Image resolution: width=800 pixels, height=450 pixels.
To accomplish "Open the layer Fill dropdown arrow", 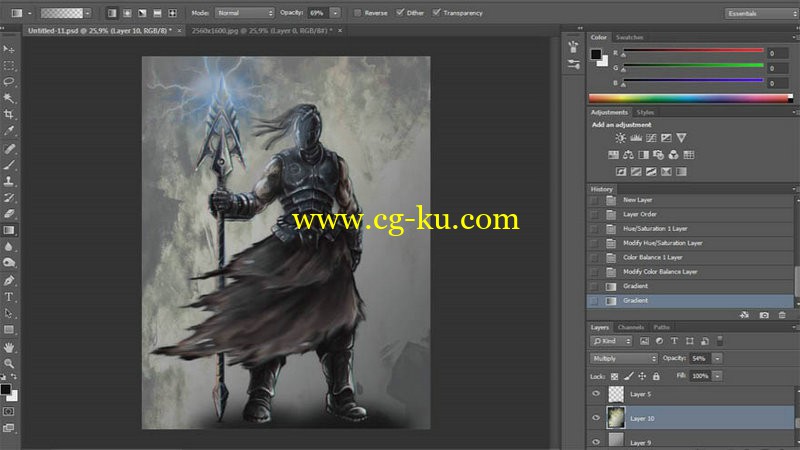I will [x=717, y=376].
